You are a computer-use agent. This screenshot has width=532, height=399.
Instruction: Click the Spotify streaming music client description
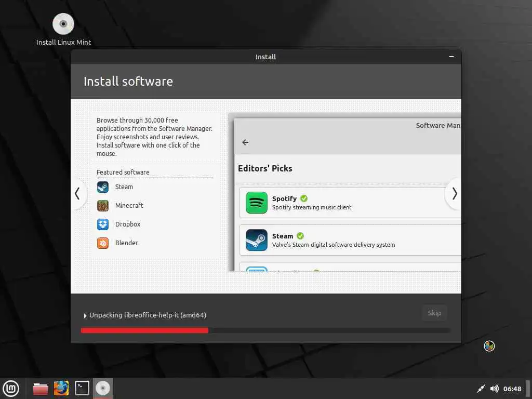pyautogui.click(x=312, y=207)
